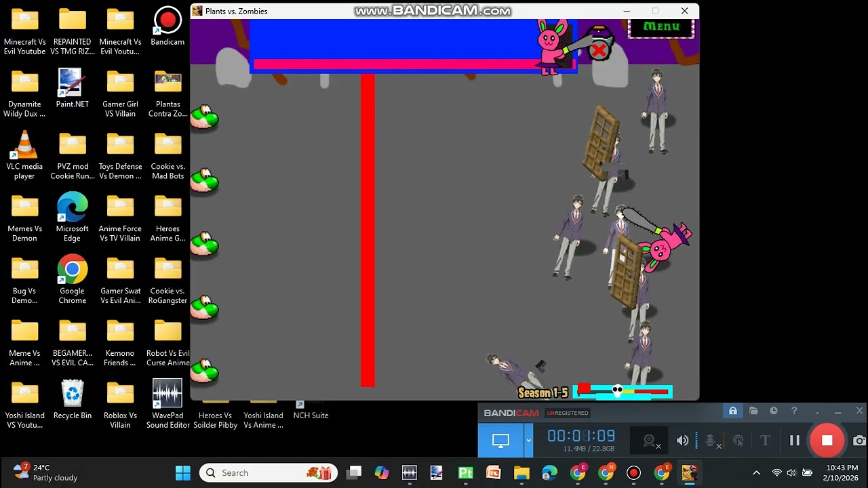Image resolution: width=868 pixels, height=488 pixels.
Task: Click Bandicam lock icon
Action: click(733, 411)
